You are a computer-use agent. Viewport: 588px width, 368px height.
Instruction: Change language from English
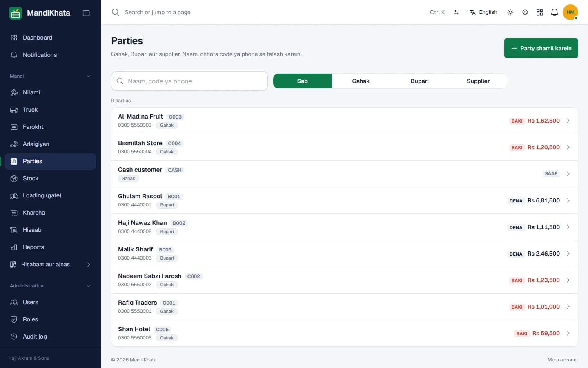pyautogui.click(x=483, y=12)
